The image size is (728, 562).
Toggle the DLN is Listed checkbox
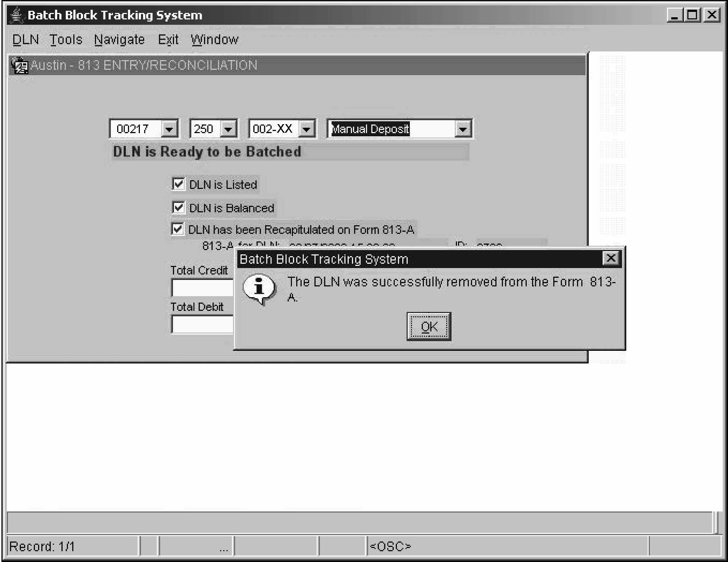[178, 184]
